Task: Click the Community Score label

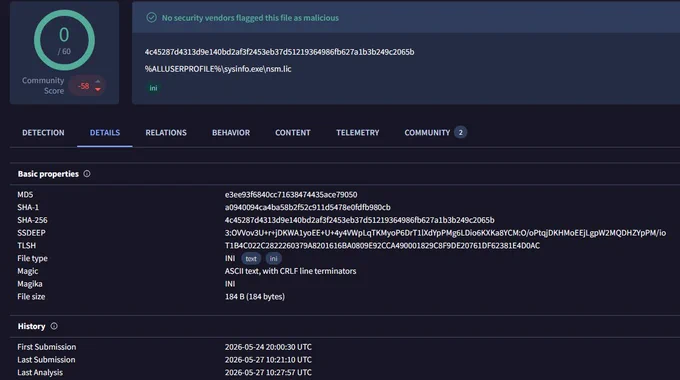Action: (43, 85)
